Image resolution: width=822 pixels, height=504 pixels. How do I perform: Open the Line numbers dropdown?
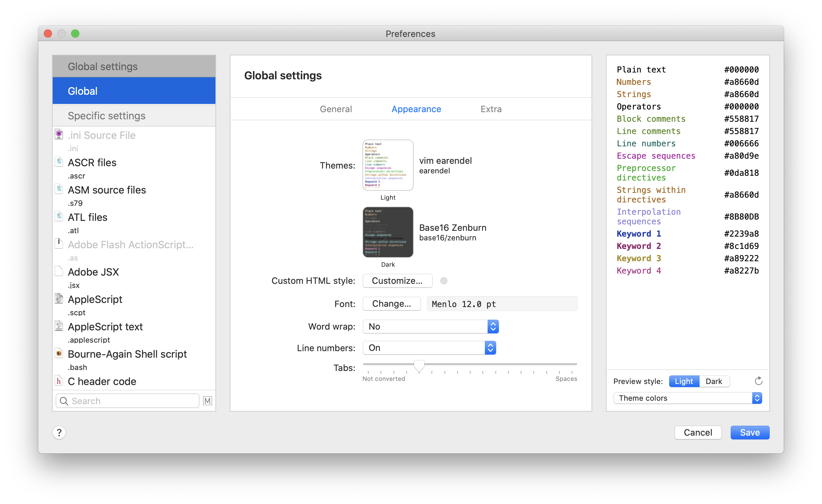pyautogui.click(x=429, y=348)
